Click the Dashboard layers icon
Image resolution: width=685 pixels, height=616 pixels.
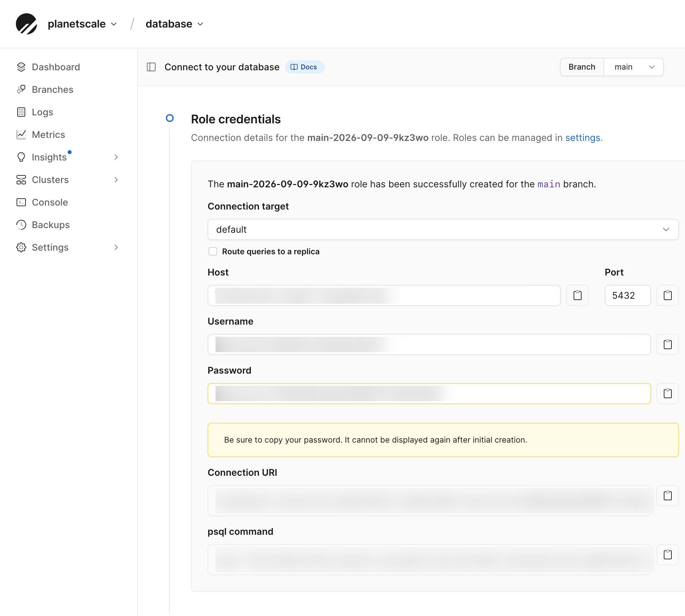point(21,67)
